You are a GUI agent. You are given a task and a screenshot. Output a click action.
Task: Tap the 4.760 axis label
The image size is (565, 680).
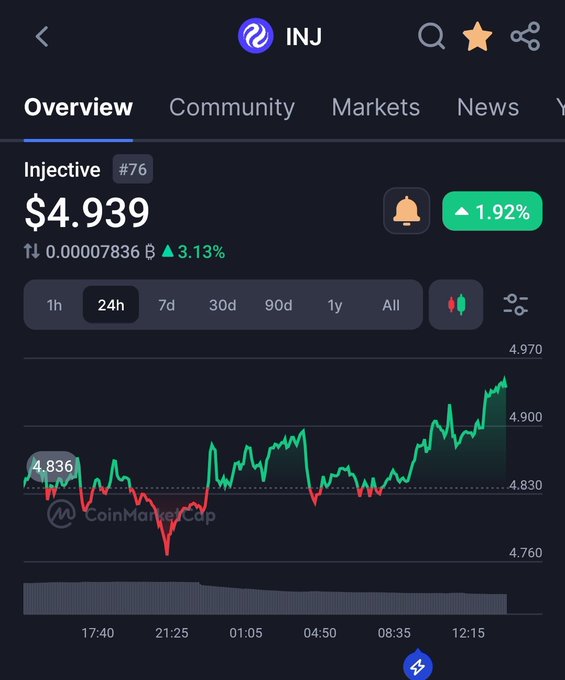526,553
